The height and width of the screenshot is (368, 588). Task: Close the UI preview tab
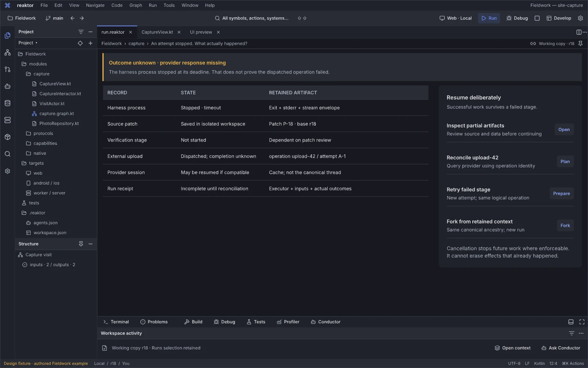click(218, 32)
